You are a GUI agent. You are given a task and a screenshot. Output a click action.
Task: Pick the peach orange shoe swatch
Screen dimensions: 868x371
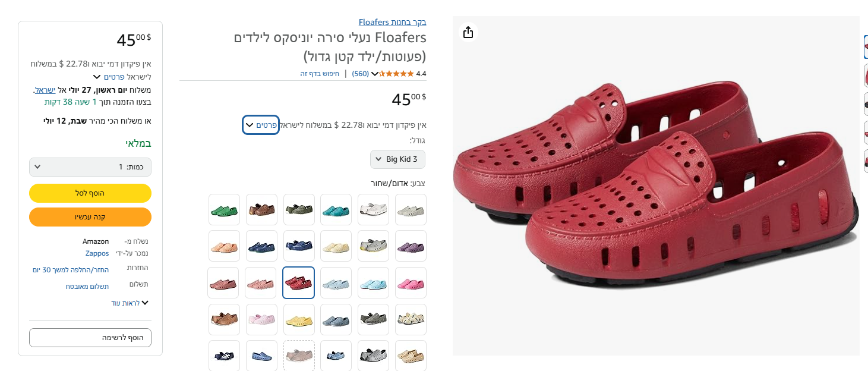tap(224, 246)
